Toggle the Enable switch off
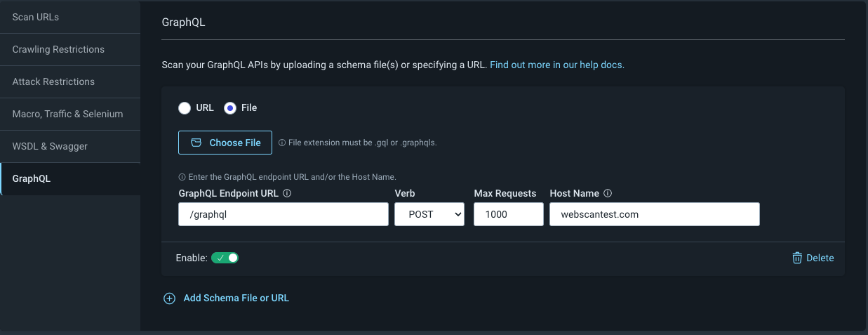 pos(225,258)
